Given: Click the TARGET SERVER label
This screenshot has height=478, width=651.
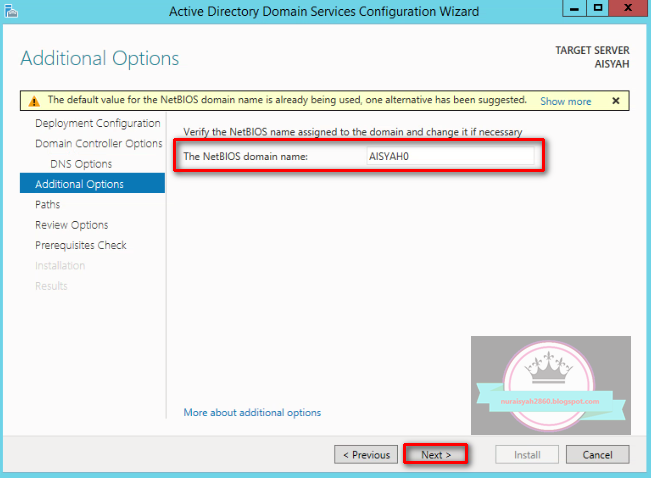Looking at the screenshot, I should click(592, 50).
